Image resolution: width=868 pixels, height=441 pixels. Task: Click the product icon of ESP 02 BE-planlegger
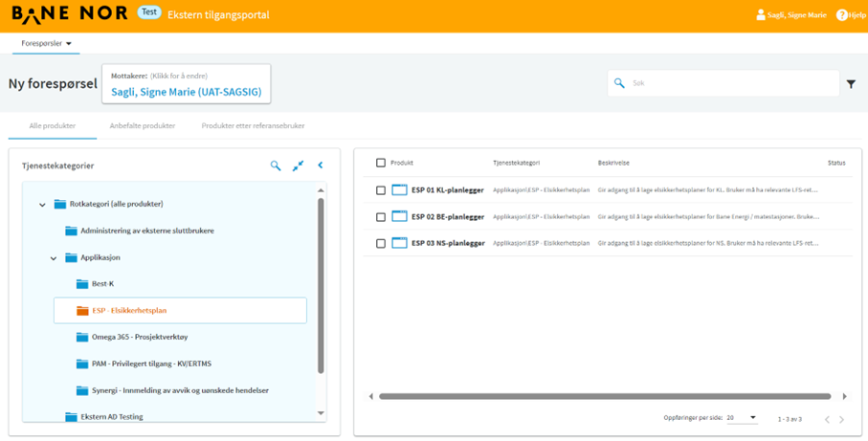[399, 216]
